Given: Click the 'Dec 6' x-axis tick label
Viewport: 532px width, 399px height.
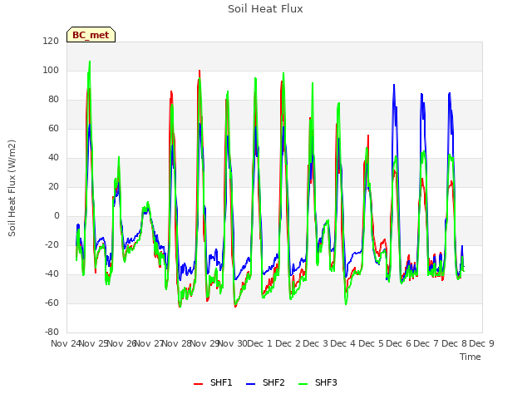Looking at the screenshot, I should click(x=398, y=343).
